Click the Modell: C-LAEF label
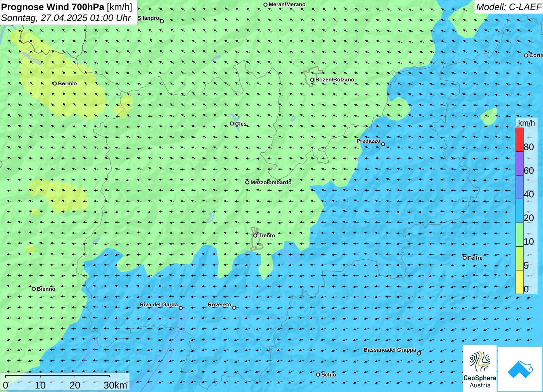The width and height of the screenshot is (543, 392). coord(508,7)
